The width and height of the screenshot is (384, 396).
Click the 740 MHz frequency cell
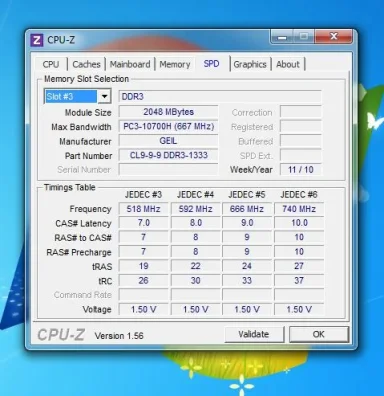pos(299,209)
